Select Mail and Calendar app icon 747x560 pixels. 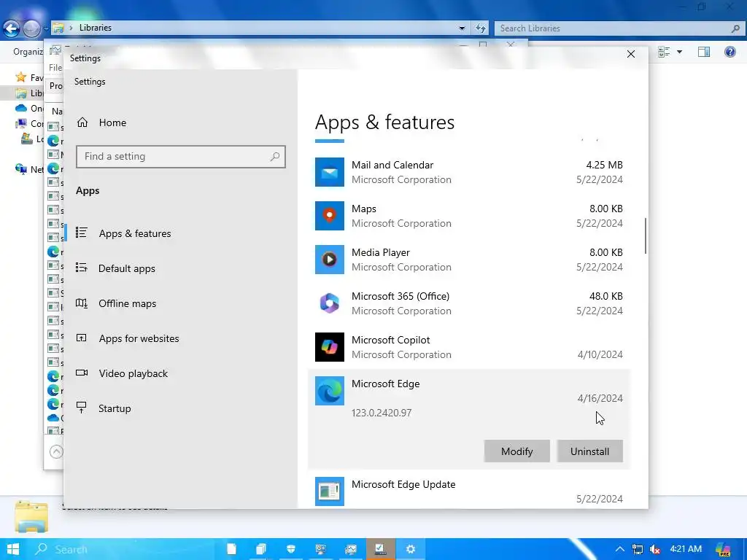[x=329, y=172]
